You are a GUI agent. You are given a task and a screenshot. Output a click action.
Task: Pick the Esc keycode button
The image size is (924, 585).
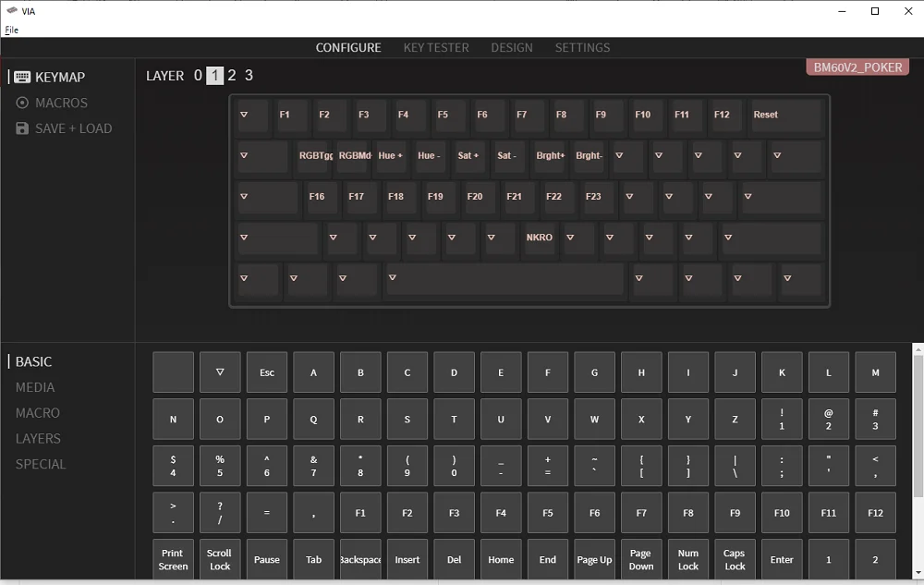pos(267,372)
